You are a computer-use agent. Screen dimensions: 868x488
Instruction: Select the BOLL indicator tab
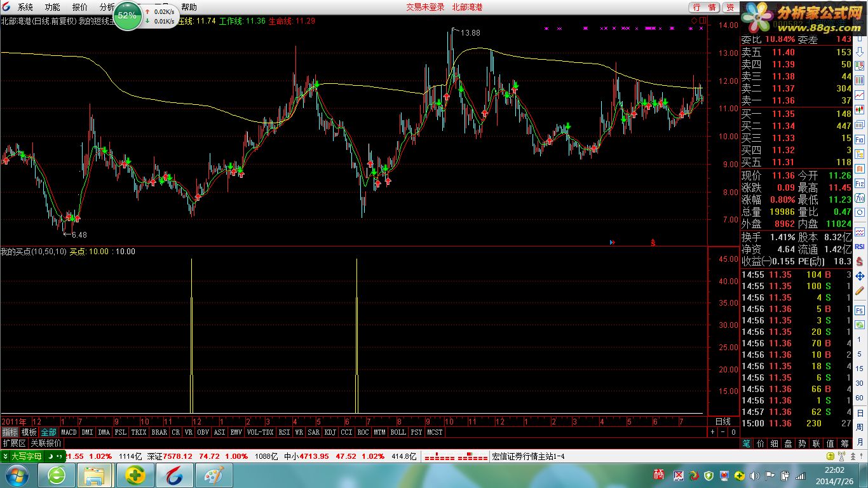click(398, 432)
